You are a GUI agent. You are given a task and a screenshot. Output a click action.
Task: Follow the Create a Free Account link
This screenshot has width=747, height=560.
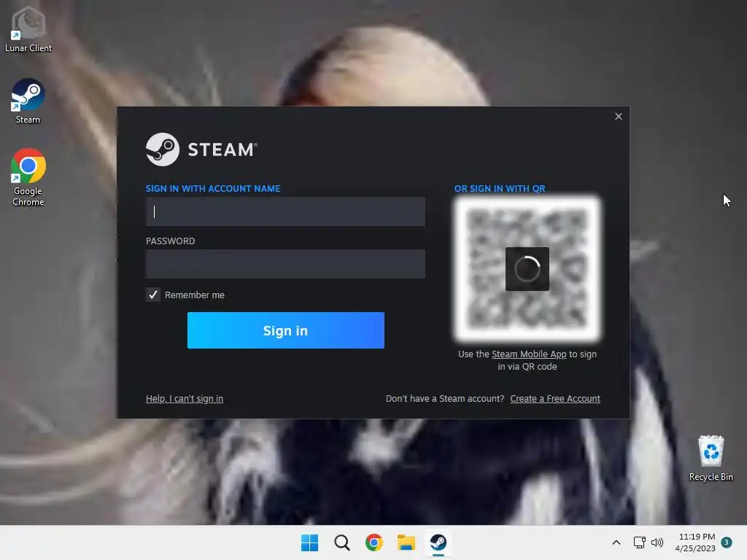pos(555,399)
